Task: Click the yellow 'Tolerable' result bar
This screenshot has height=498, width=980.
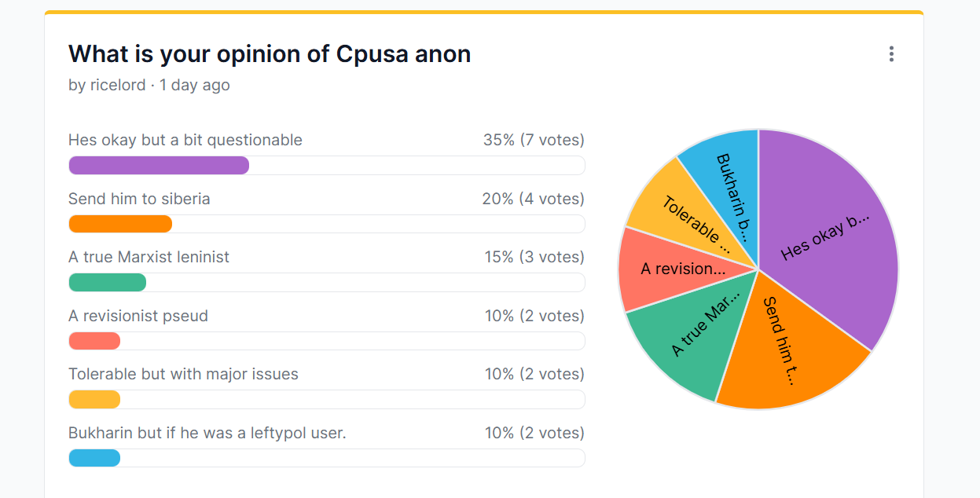Action: tap(94, 400)
